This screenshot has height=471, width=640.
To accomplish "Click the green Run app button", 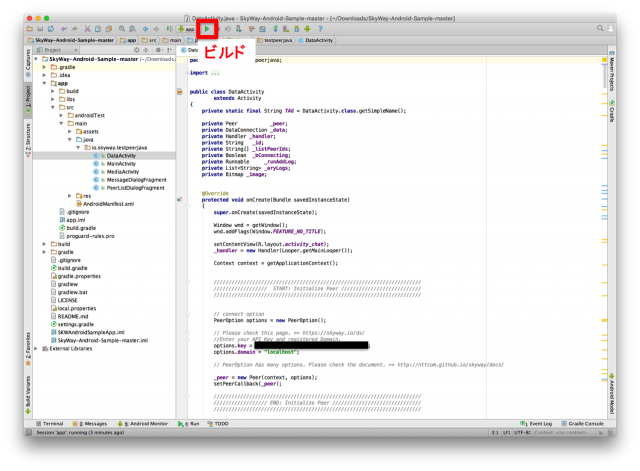I will click(207, 29).
